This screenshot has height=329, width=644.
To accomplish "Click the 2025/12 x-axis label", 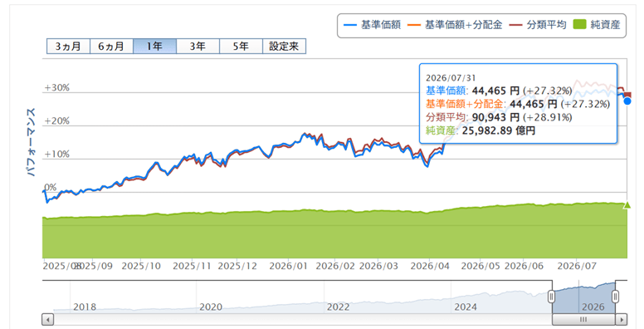I will click(237, 266).
